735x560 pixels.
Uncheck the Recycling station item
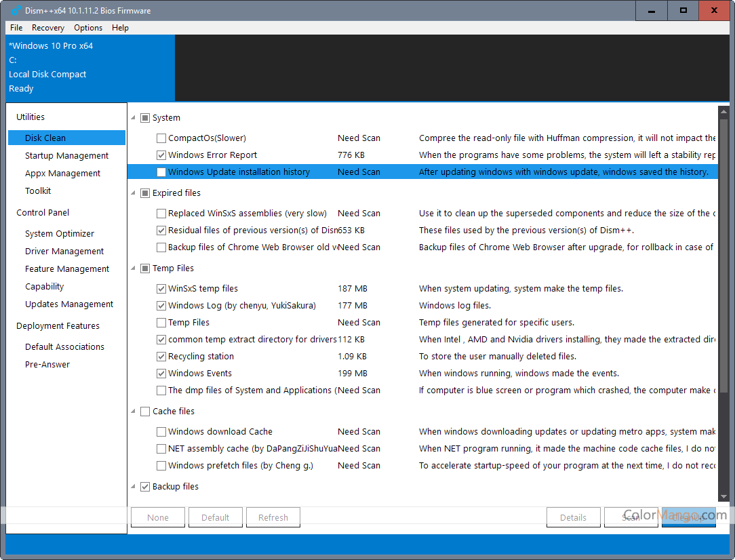161,356
